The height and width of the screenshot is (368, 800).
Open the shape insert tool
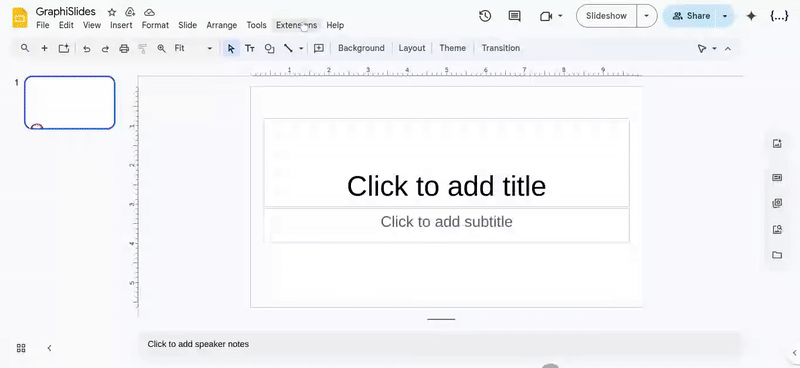point(269,48)
